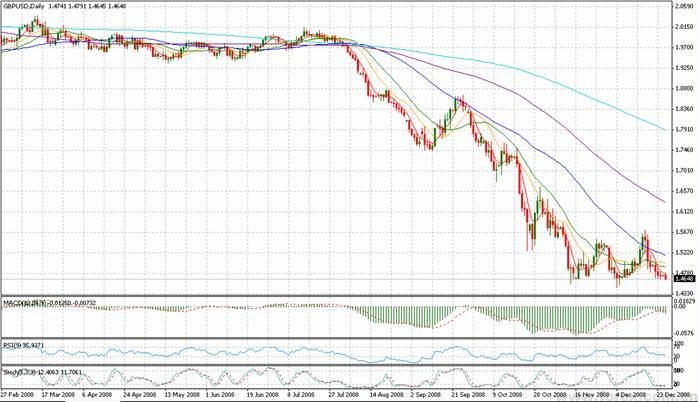Click the 13 May 2008 date label

click(181, 395)
